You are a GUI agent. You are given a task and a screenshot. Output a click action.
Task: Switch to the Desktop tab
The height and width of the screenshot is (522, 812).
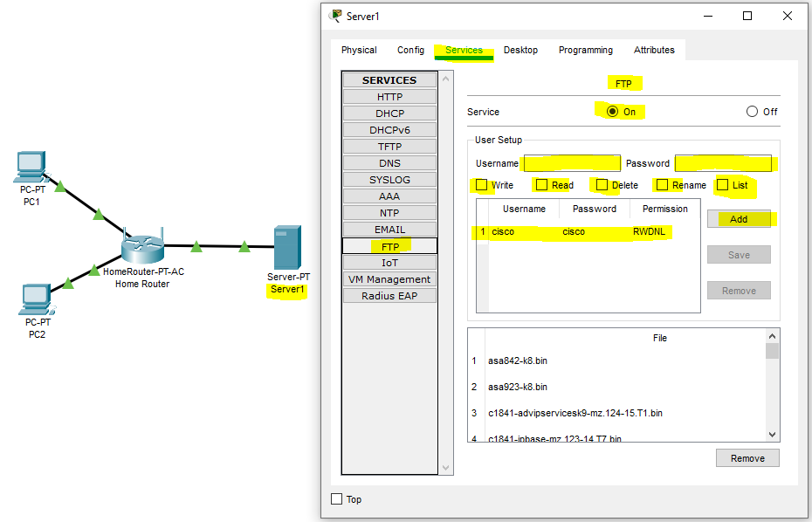coord(520,50)
